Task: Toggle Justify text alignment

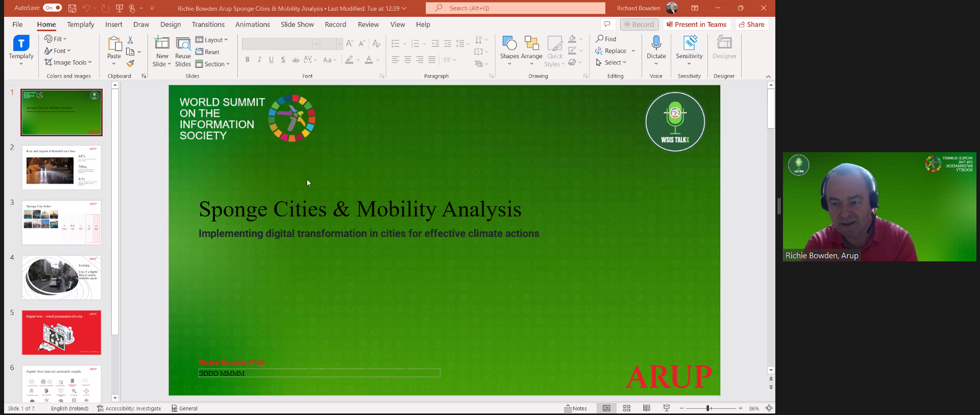Action: click(432, 60)
